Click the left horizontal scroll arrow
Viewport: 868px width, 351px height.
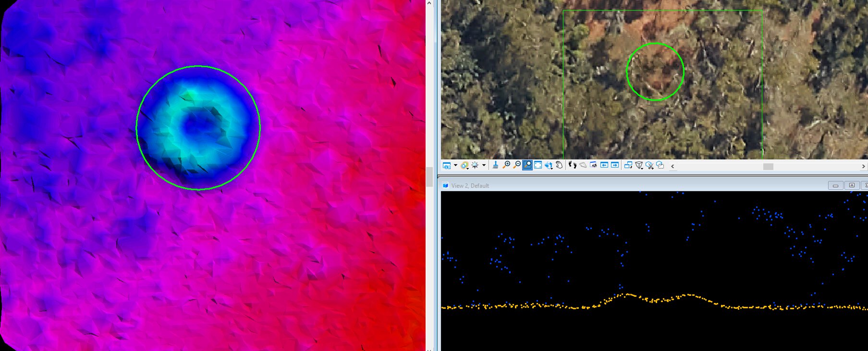(x=672, y=166)
